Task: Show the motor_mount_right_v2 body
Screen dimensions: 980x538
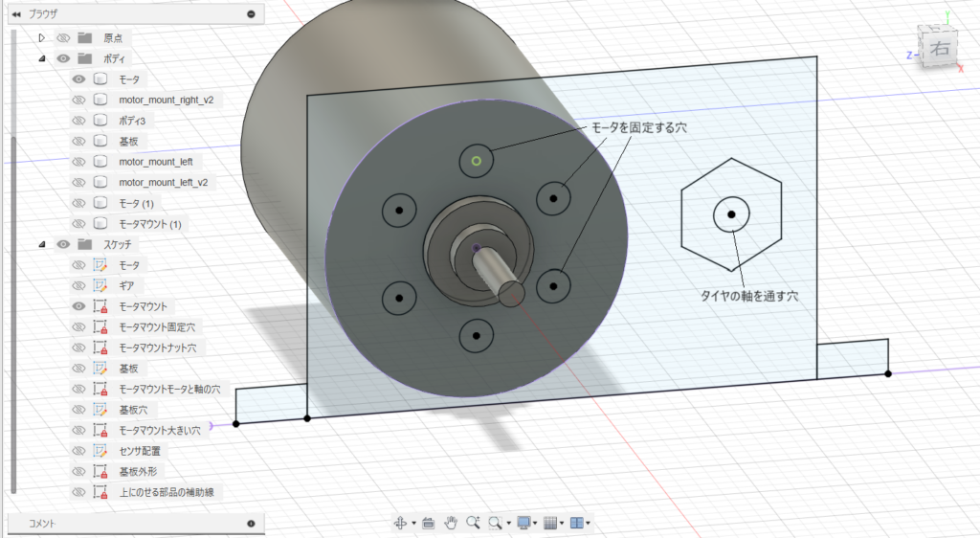Action: point(78,100)
